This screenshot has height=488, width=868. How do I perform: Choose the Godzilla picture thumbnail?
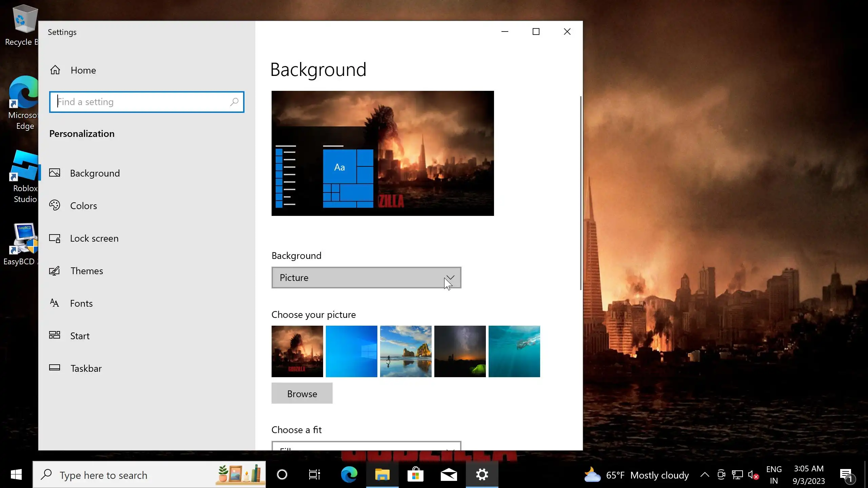coord(297,351)
